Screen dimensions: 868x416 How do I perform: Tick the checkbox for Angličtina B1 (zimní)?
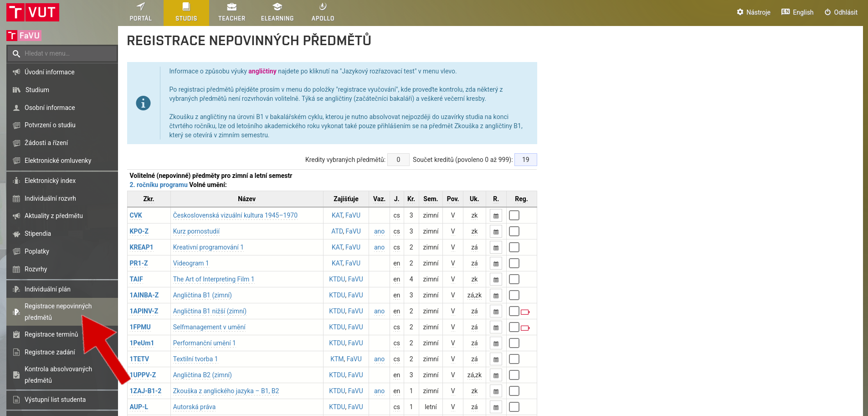[x=514, y=295]
